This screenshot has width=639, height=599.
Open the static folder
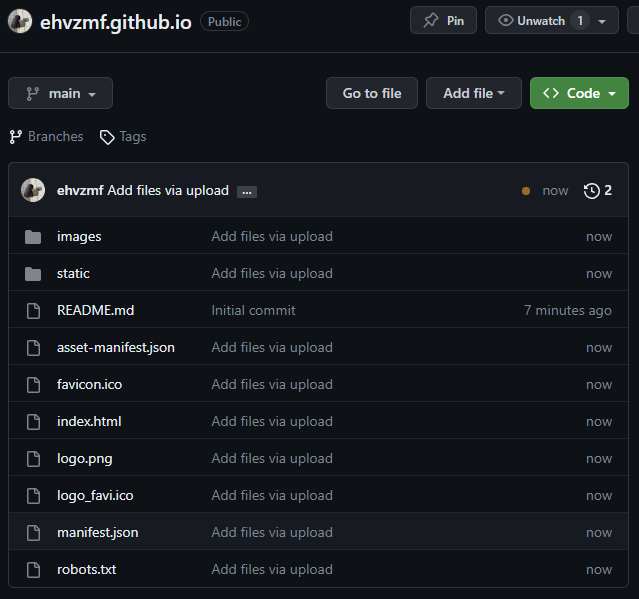click(73, 273)
